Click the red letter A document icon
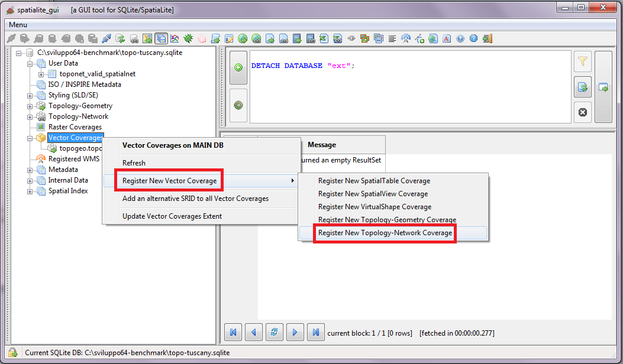Image resolution: width=623 pixels, height=364 pixels. (x=447, y=38)
